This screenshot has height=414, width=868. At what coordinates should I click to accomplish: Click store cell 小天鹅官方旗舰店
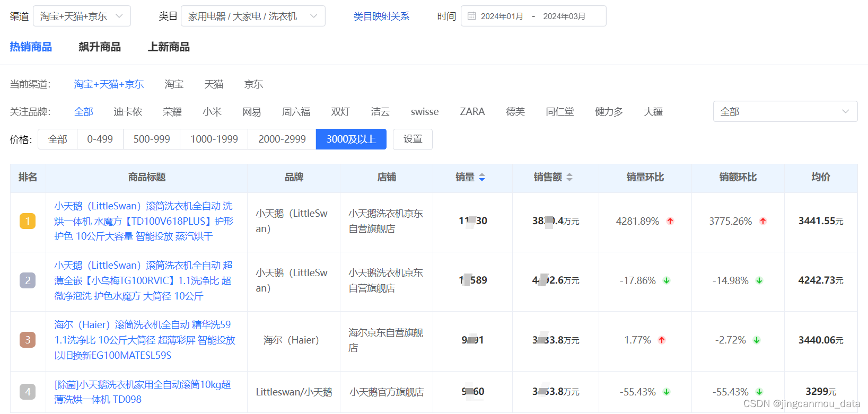pyautogui.click(x=387, y=392)
